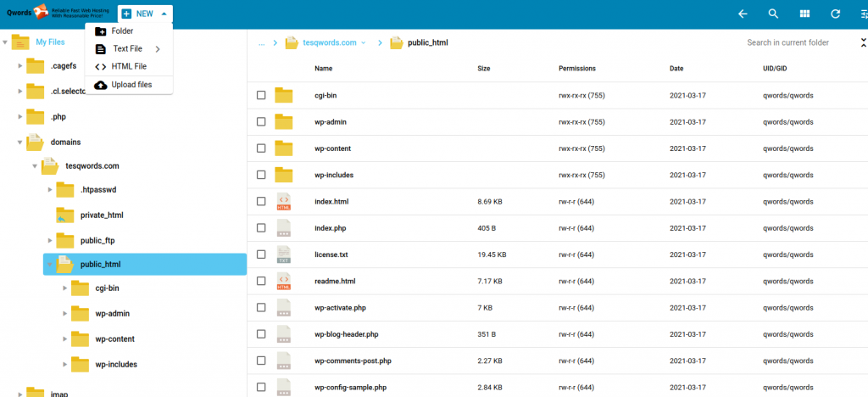Image resolution: width=868 pixels, height=397 pixels.
Task: Check the wp-includes row checkbox
Action: pyautogui.click(x=261, y=175)
